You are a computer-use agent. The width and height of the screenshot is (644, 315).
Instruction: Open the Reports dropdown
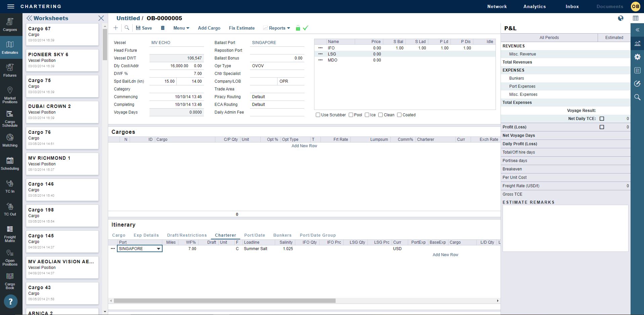pos(277,28)
